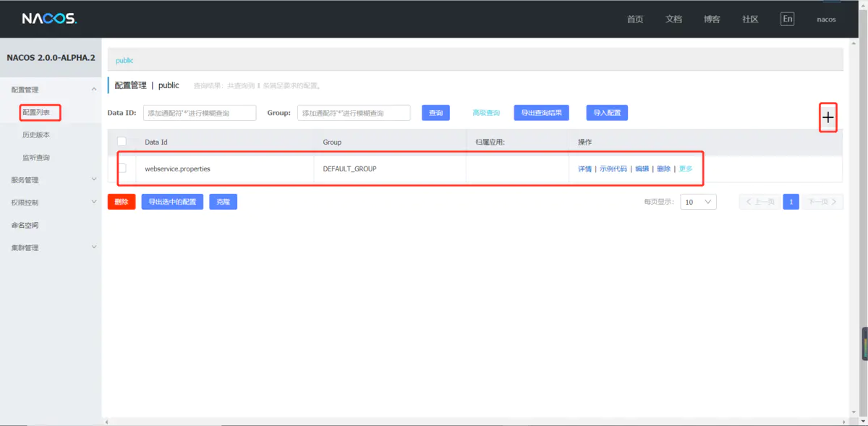The height and width of the screenshot is (426, 868).
Task: Click 编辑 for webservice.properties
Action: click(x=642, y=169)
